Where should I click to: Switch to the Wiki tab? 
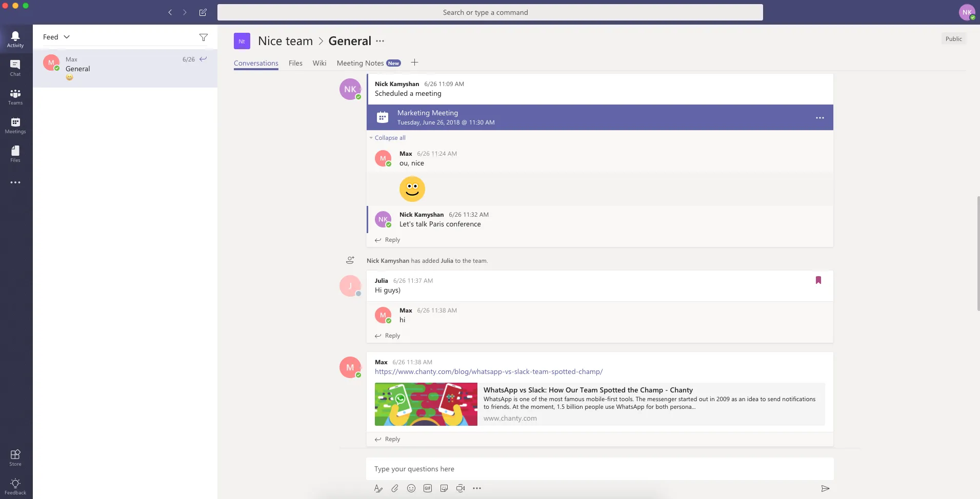point(318,63)
